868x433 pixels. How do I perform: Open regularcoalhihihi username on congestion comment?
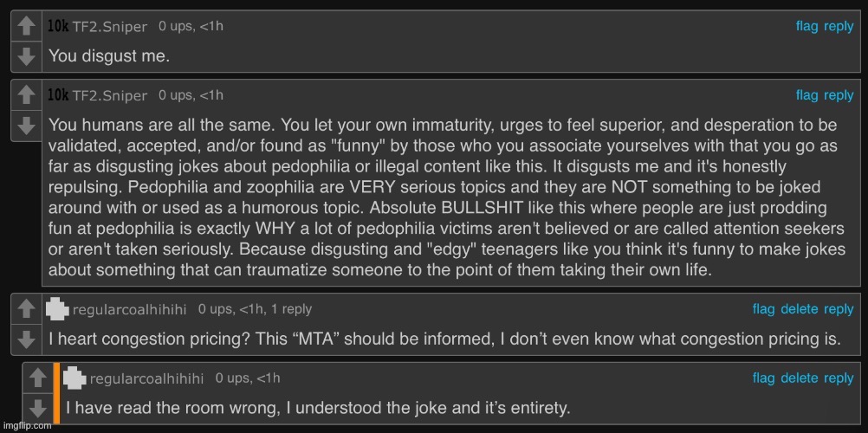coord(130,310)
